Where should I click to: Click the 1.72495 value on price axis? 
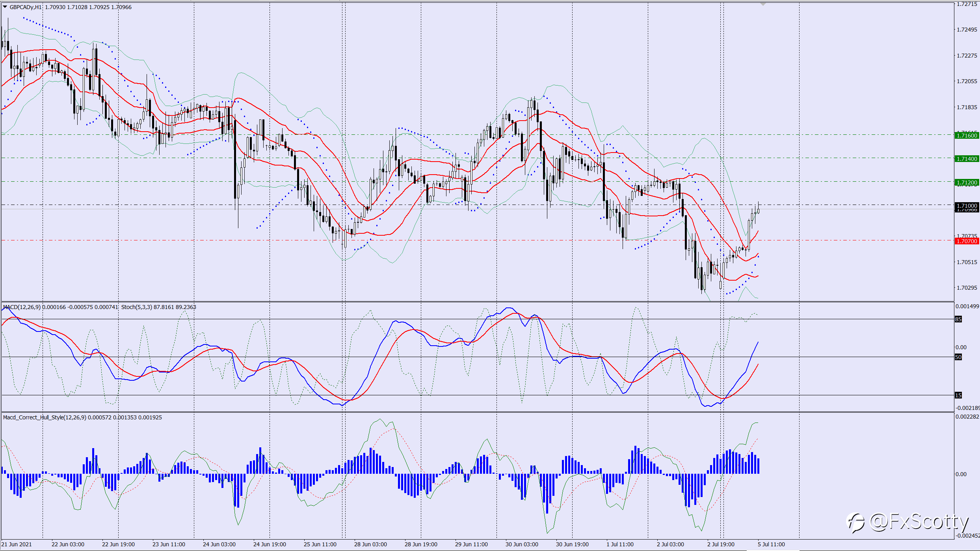(x=967, y=30)
